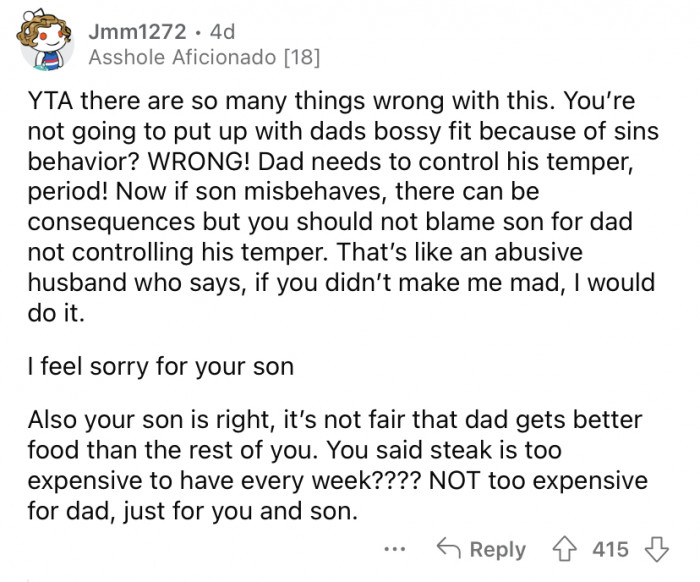Select the "Asshole Aficionado [18]" flair

tap(205, 58)
